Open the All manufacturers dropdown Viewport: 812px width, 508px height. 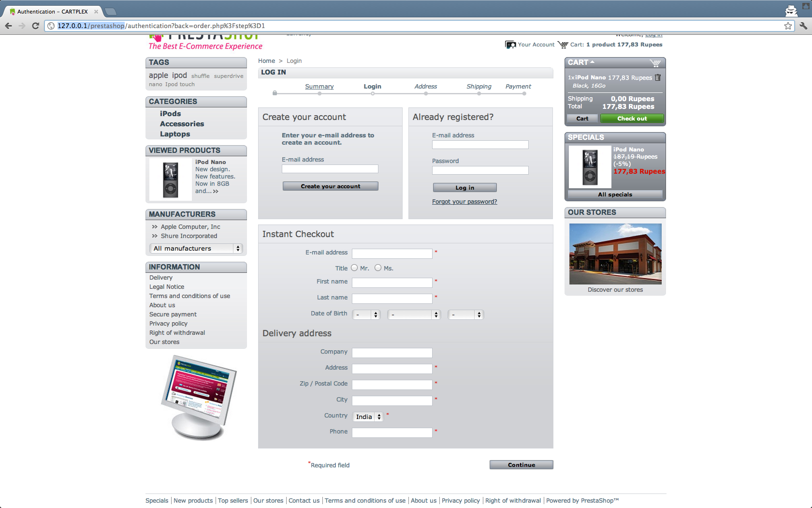pyautogui.click(x=196, y=248)
